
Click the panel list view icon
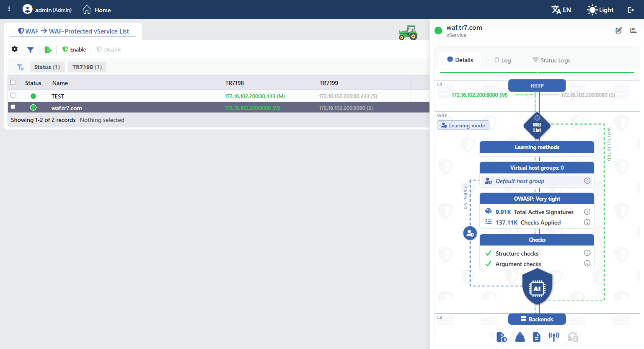(634, 31)
